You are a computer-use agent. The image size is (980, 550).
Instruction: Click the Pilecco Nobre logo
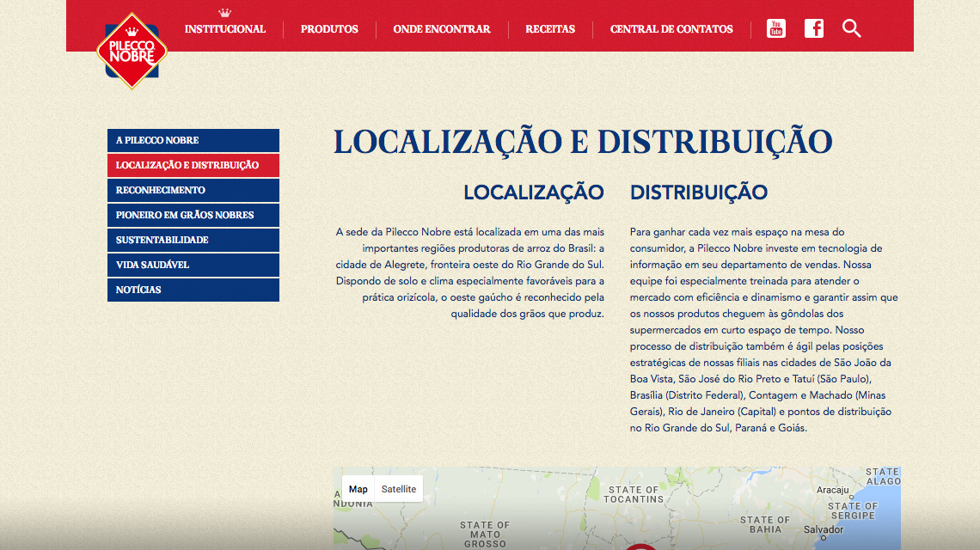coord(132,51)
